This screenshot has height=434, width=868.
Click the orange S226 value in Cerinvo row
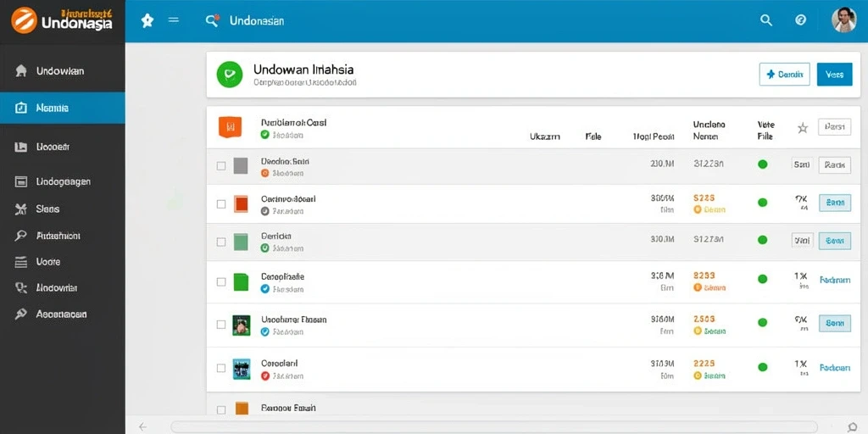(704, 198)
